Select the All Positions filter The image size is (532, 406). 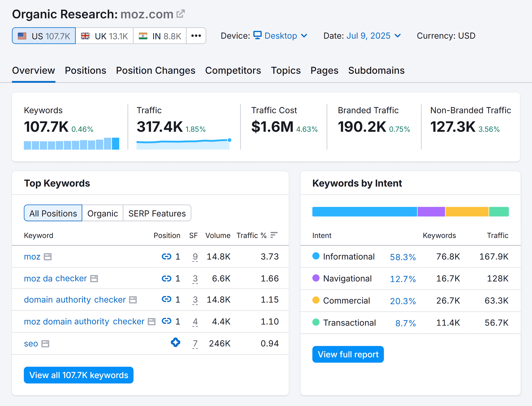click(53, 213)
